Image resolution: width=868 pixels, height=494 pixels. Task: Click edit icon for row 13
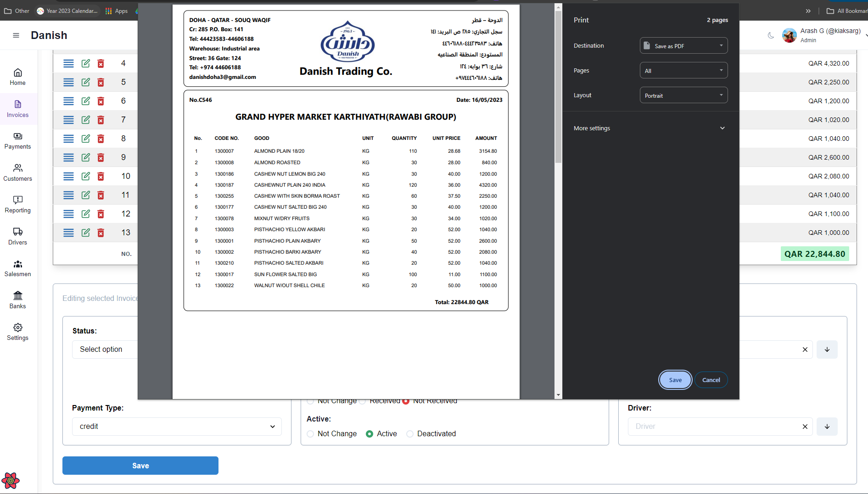pyautogui.click(x=85, y=233)
